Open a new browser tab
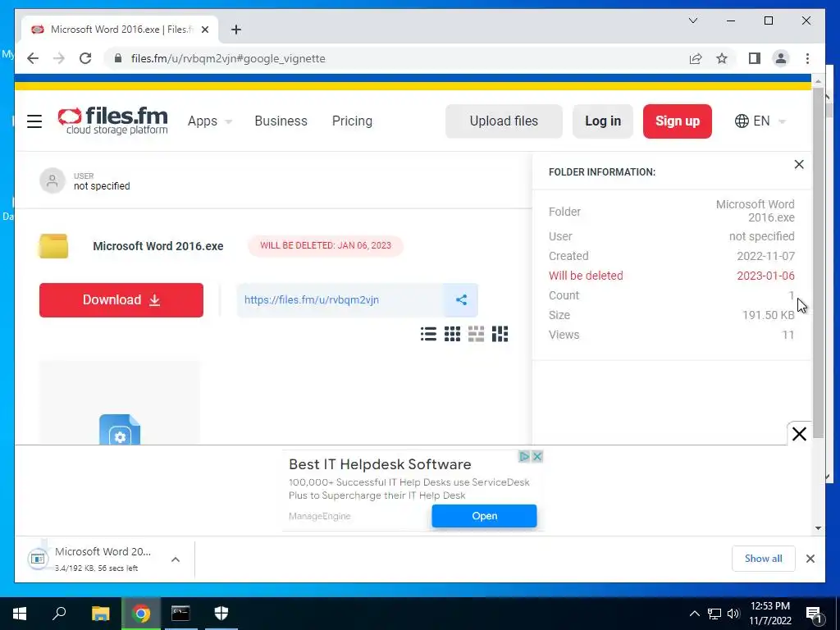 pyautogui.click(x=236, y=30)
